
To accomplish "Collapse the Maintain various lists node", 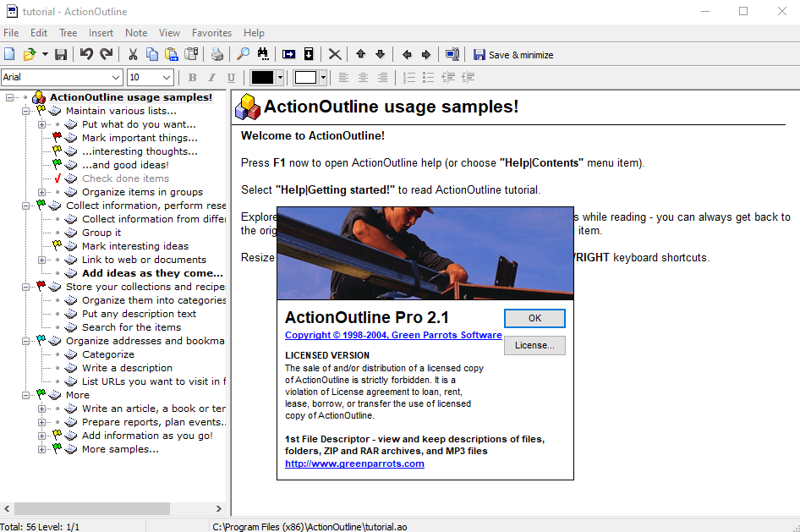I will click(x=25, y=111).
